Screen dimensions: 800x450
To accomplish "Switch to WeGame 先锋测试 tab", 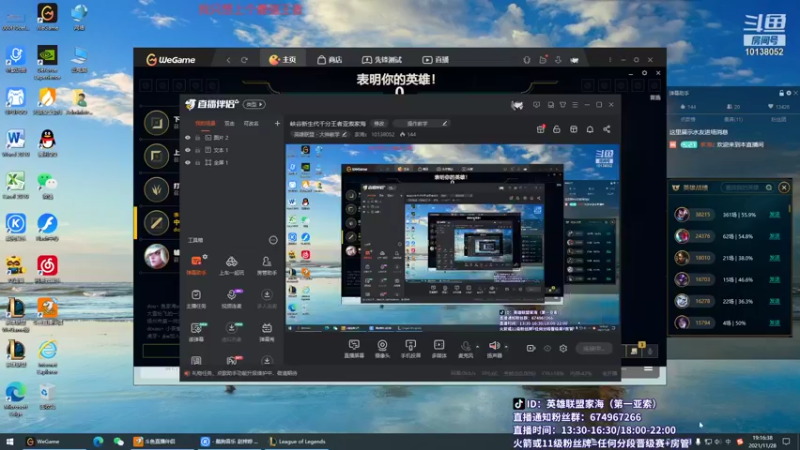I will point(382,60).
